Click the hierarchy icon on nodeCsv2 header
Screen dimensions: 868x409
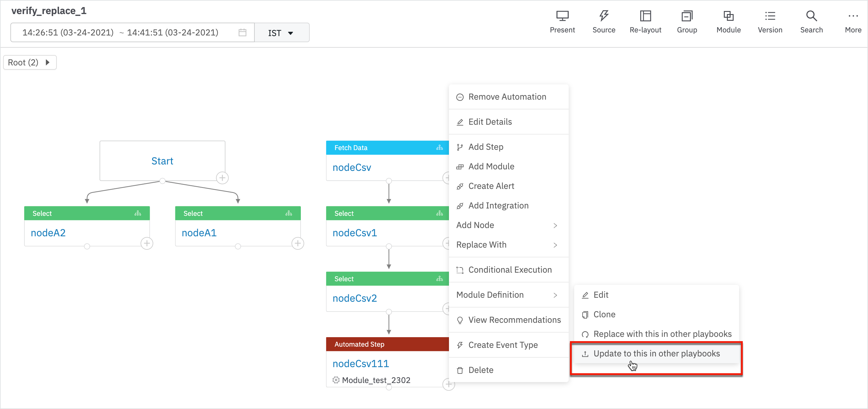pyautogui.click(x=439, y=278)
